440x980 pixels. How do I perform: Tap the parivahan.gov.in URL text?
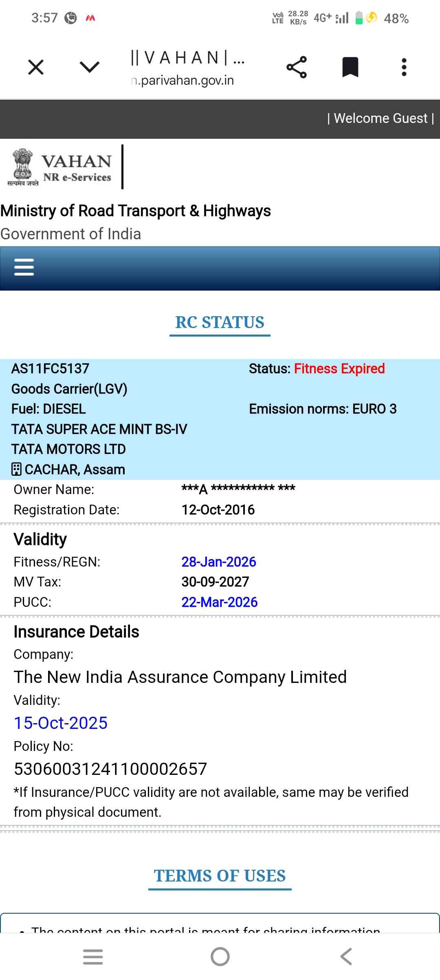[183, 81]
